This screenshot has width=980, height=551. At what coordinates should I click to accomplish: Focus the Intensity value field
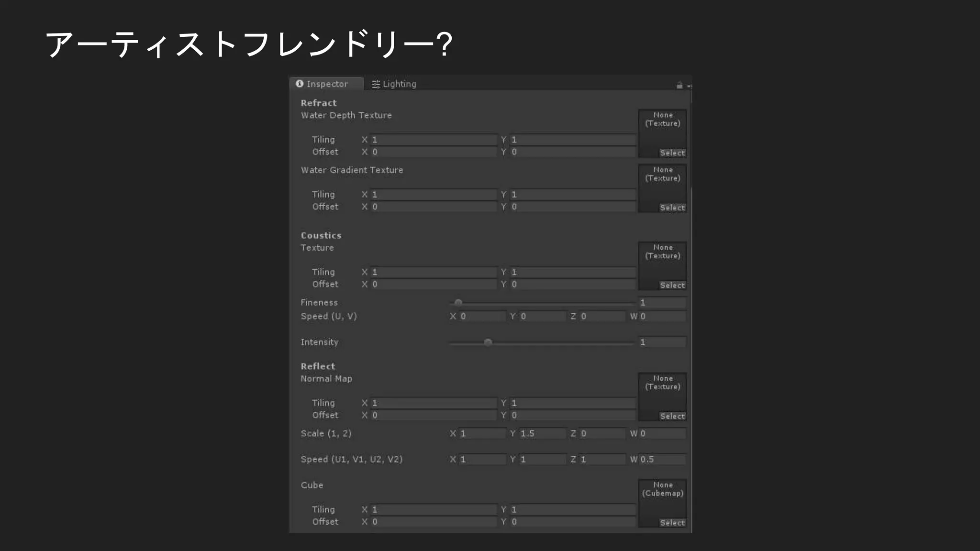pos(662,342)
